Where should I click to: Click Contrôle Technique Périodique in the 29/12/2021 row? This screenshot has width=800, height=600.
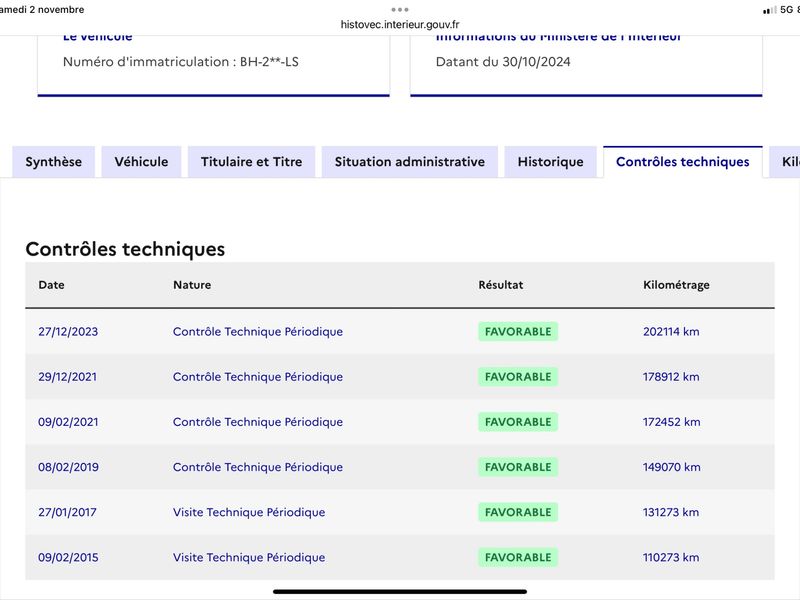point(258,377)
